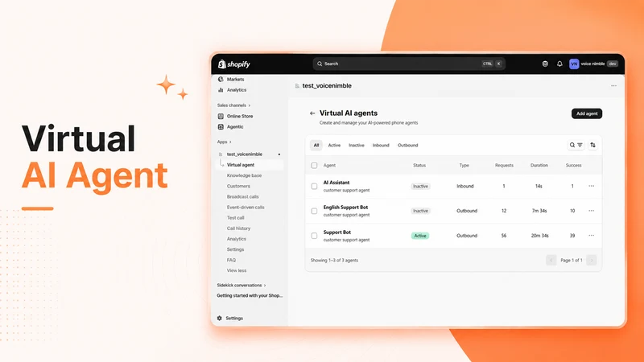Go to the next page of agents
The image size is (644, 362).
592,260
